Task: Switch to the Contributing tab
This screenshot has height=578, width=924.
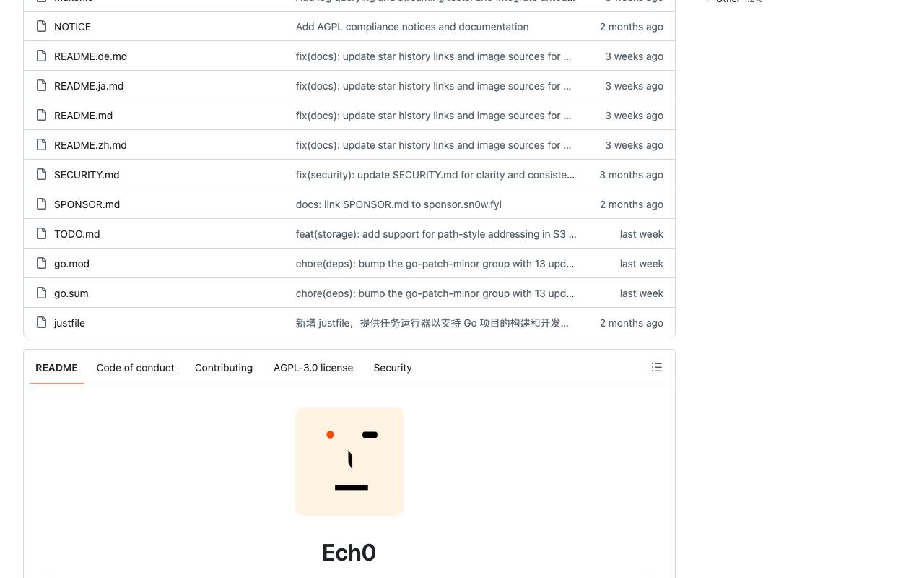Action: coord(224,368)
